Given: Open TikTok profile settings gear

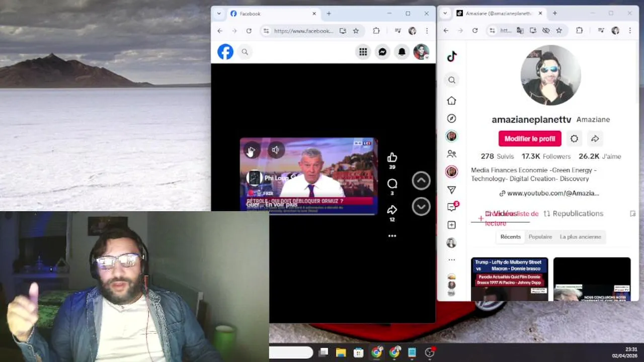Looking at the screenshot, I should [x=574, y=139].
